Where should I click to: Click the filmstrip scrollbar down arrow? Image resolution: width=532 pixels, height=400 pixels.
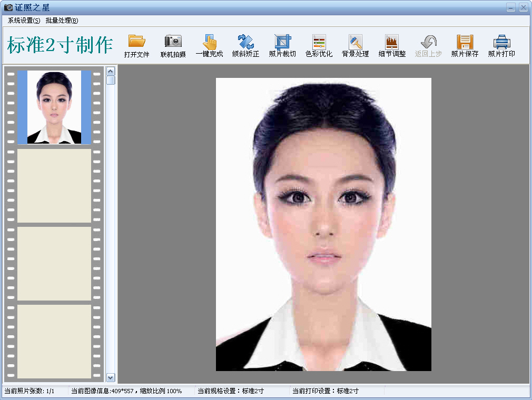point(111,377)
